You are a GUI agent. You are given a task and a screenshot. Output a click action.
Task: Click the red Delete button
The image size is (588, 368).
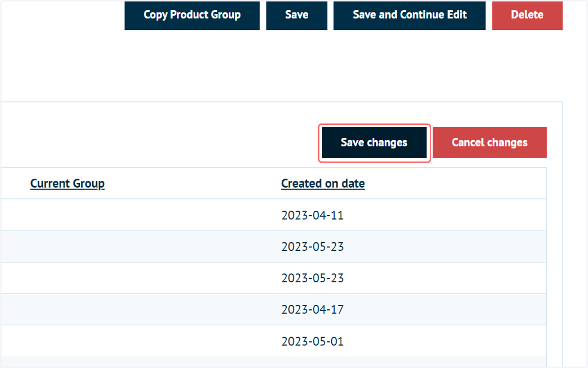(527, 15)
